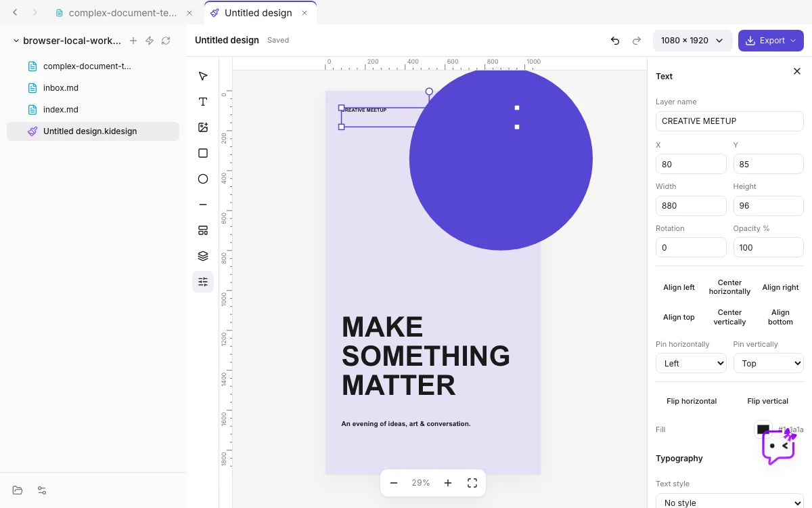Zoom out the canvas

pos(394,483)
